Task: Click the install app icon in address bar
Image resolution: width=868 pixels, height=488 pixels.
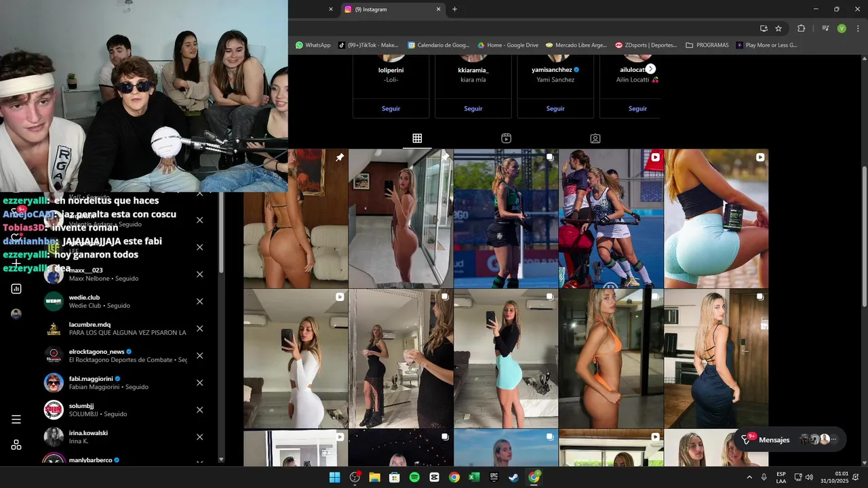Action: (x=764, y=28)
